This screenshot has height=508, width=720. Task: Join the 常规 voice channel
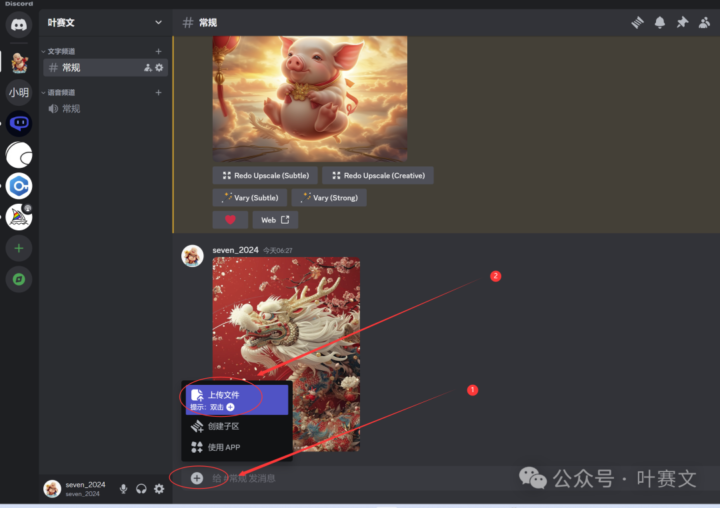(105, 109)
